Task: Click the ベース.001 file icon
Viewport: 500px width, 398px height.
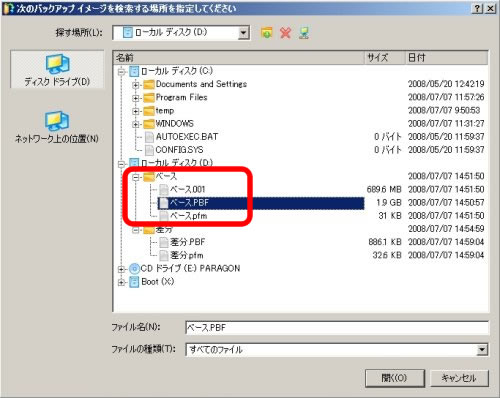Action: [164, 190]
